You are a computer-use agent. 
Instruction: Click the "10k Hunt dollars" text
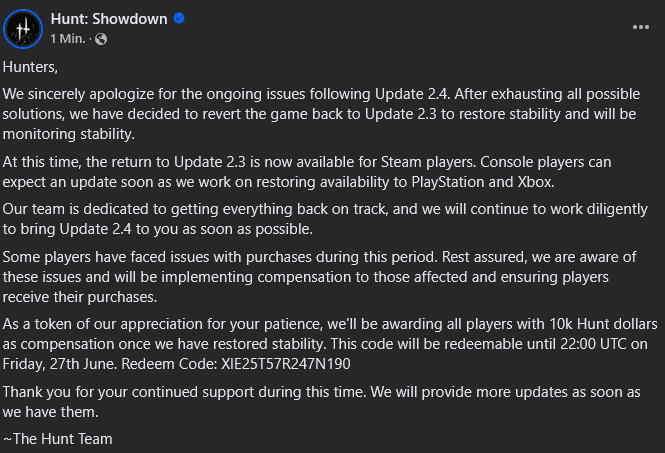click(x=603, y=324)
